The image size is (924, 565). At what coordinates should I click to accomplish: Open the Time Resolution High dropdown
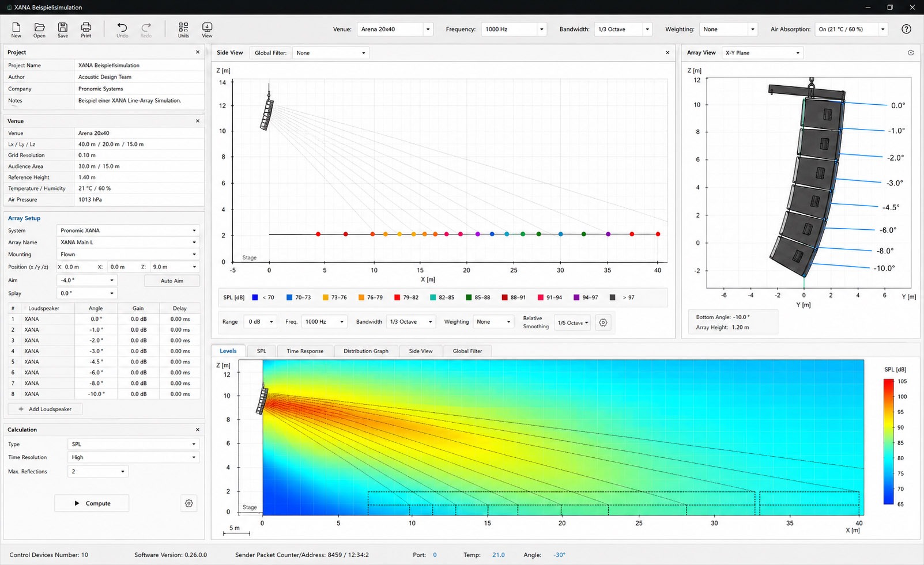(x=134, y=457)
